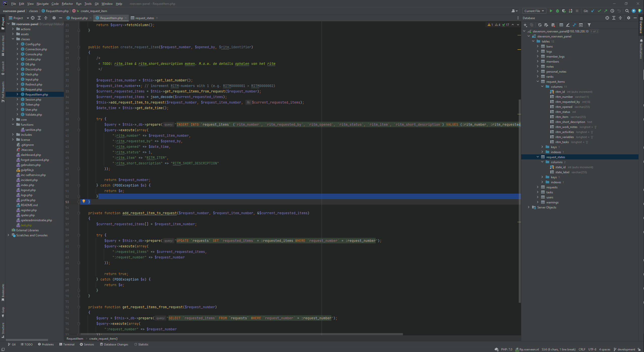Switch to the request_states tab
Viewport: 644px width, 352px height.
144,18
